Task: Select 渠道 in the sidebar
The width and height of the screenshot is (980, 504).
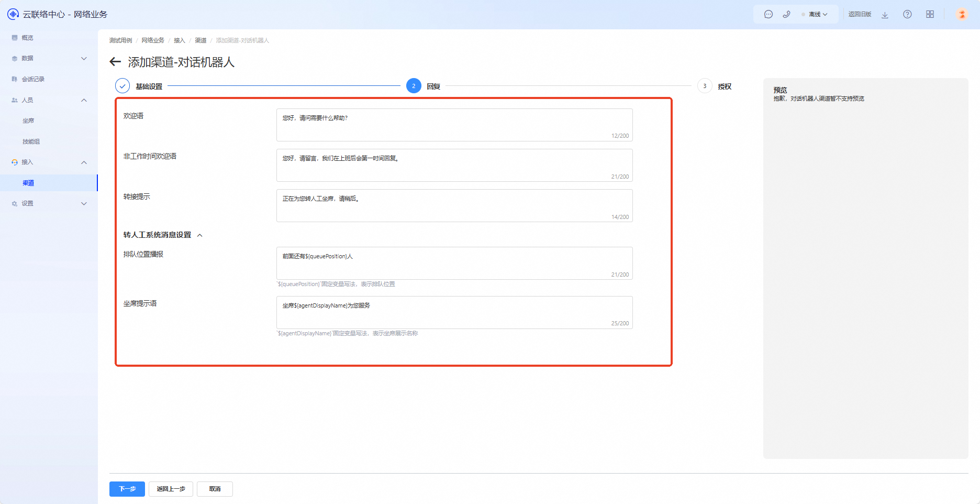Action: 28,183
